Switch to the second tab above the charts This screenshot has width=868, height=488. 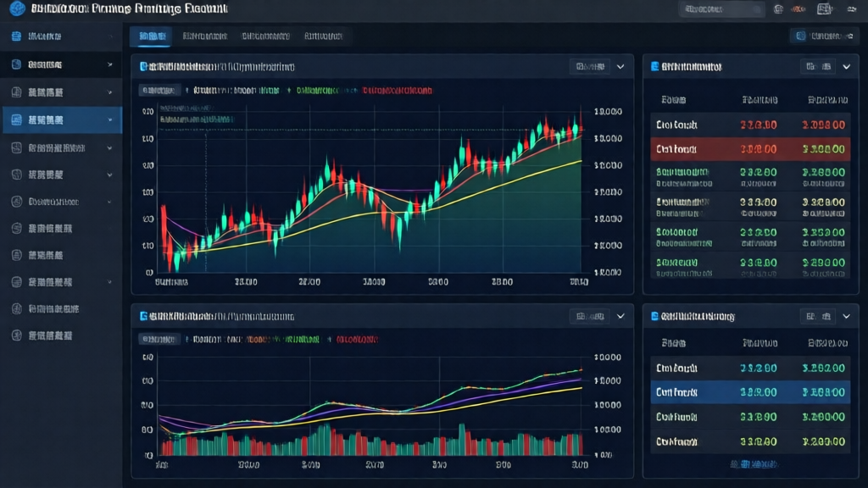point(204,36)
